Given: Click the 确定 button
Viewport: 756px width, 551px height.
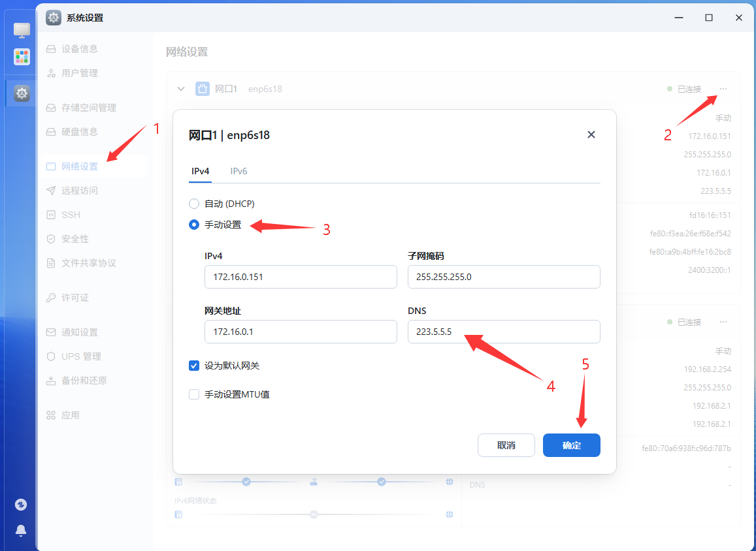Looking at the screenshot, I should coord(571,445).
